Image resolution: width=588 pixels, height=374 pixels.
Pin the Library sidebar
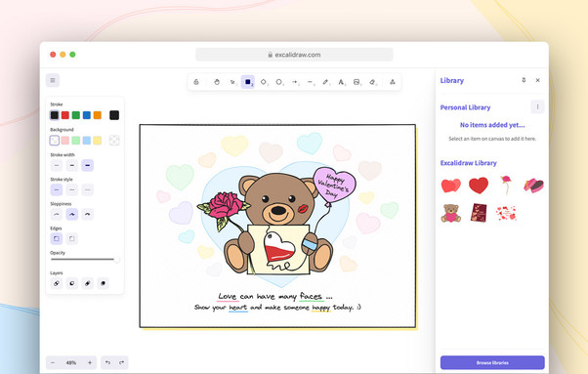(524, 80)
